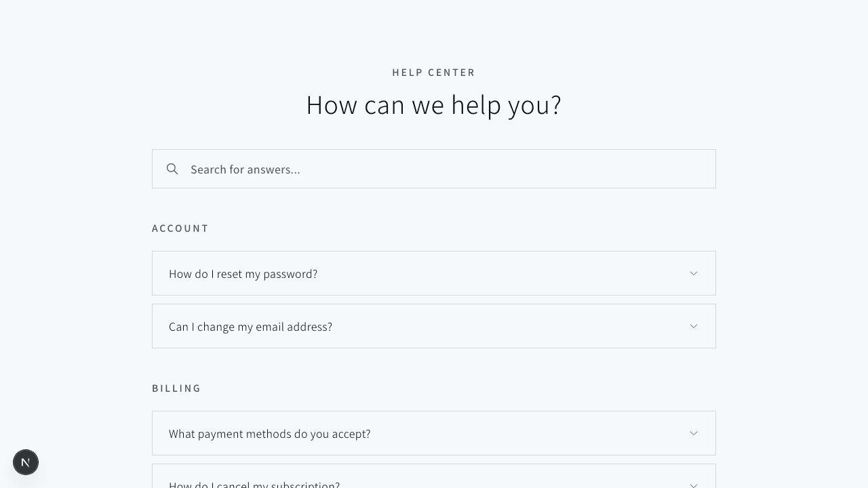Click the ACCOUNT section heading
This screenshot has height=488, width=868.
[180, 228]
